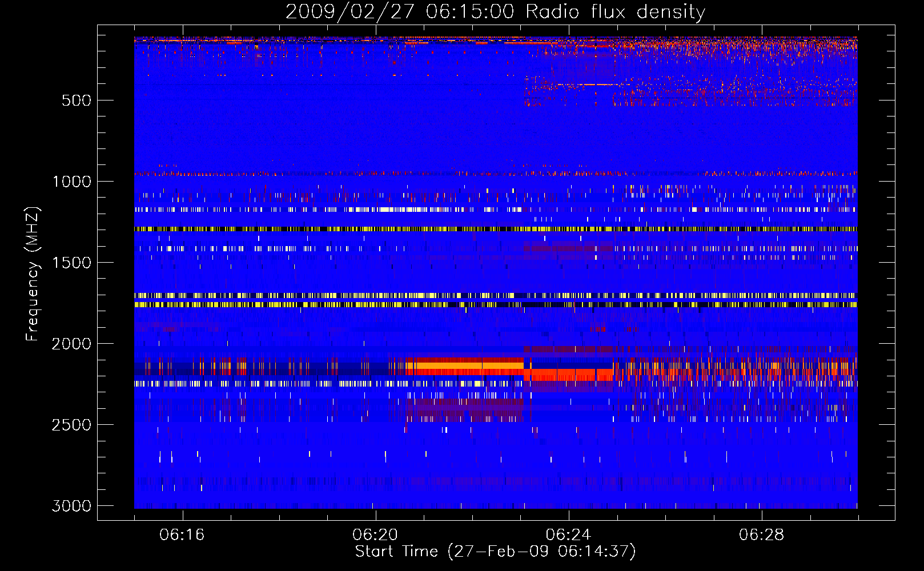Viewport: 924px width, 571px height.
Task: Click the 1500 frequency tick label
Action: [x=71, y=263]
